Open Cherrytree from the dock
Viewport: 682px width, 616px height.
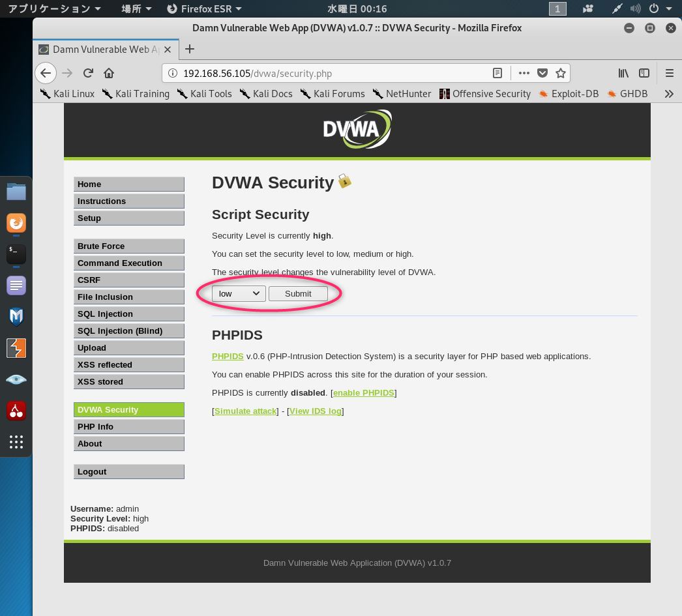click(x=16, y=411)
